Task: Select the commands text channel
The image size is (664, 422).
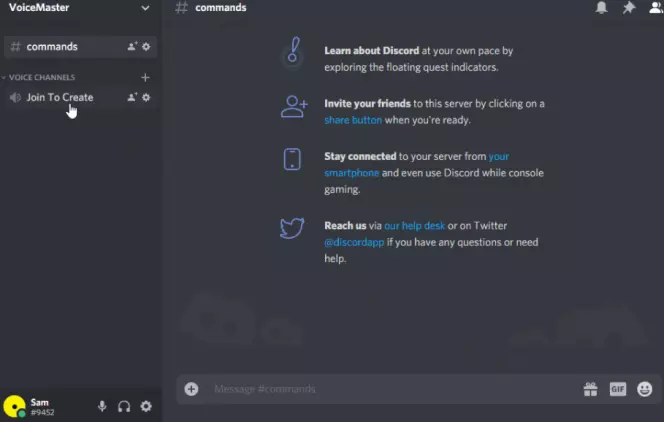Action: tap(80, 47)
